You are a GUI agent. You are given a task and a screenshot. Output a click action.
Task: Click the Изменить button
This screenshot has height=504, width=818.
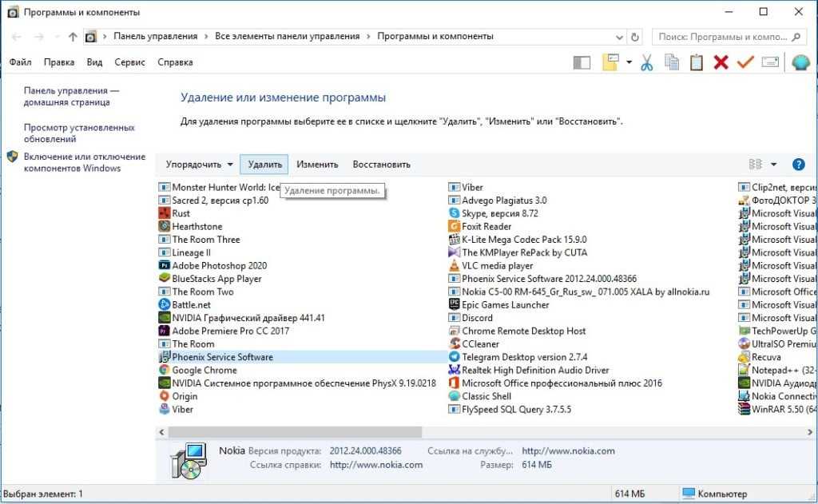[x=317, y=165]
